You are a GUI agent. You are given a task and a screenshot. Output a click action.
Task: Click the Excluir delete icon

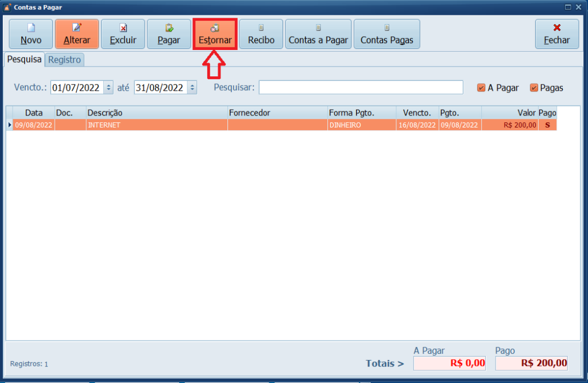pos(122,28)
